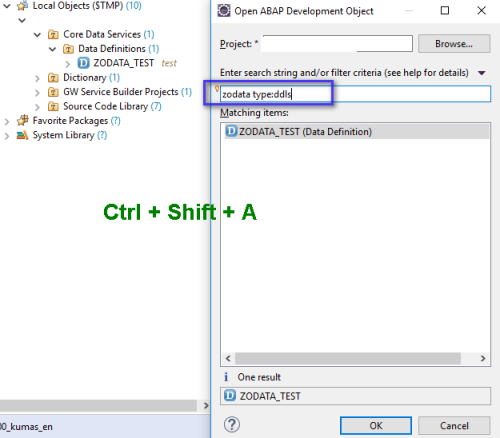Select ZODATA_TEST (Data Definition) in matching items
Screen dimensions: 500x438
pyautogui.click(x=357, y=132)
